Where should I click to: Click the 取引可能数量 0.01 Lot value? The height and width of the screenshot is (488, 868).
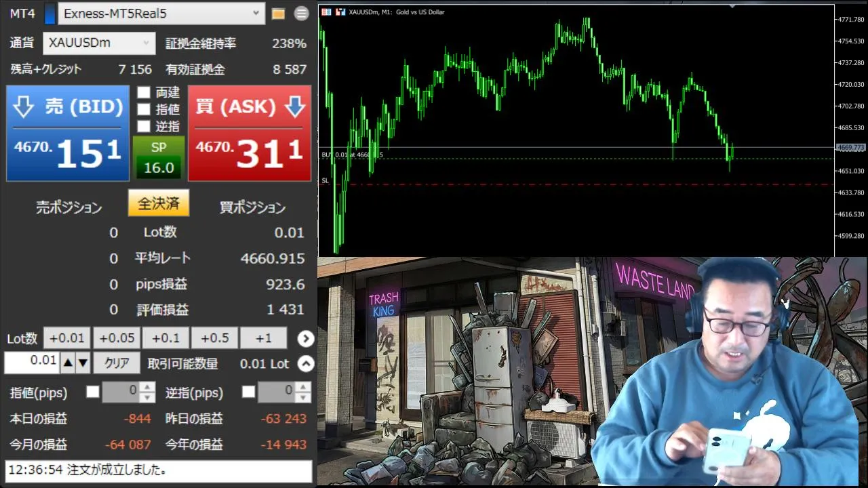[x=264, y=364]
